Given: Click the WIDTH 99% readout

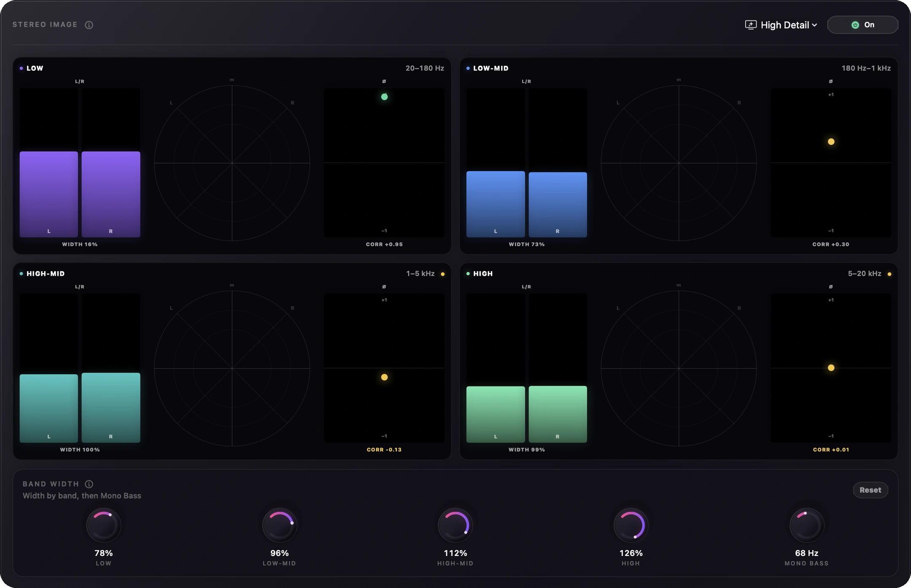Looking at the screenshot, I should coord(526,450).
